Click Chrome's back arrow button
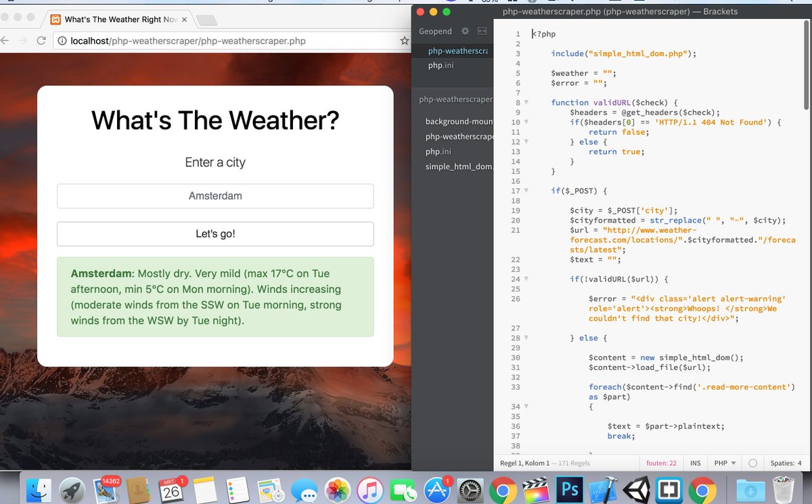This screenshot has width=812, height=504. point(4,41)
